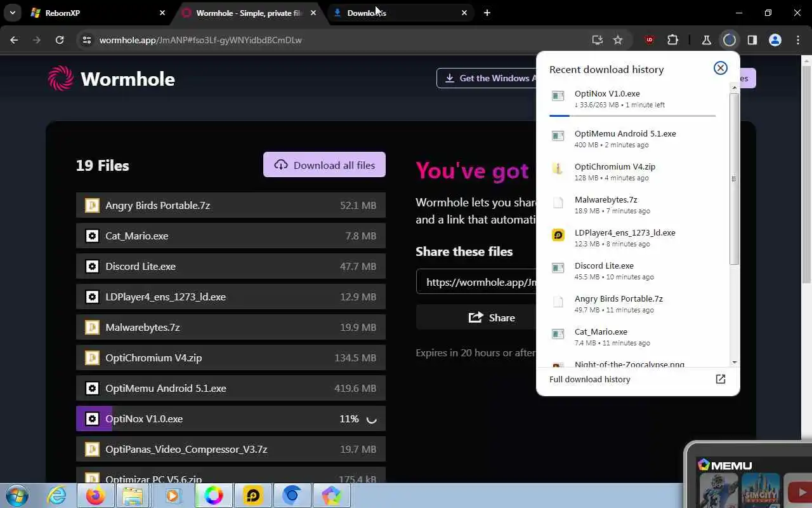
Task: Open the tab search dropdown arrow
Action: coord(13,13)
